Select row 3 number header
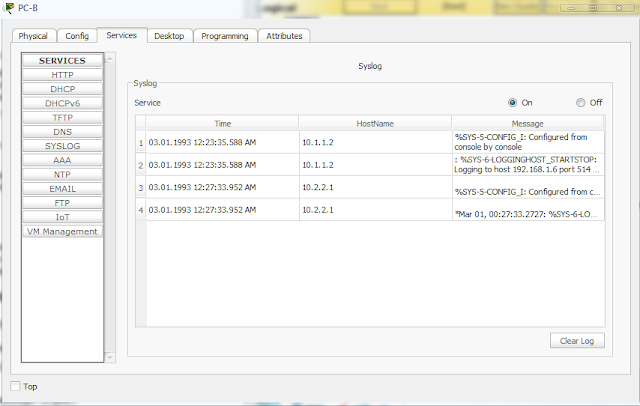 point(141,187)
